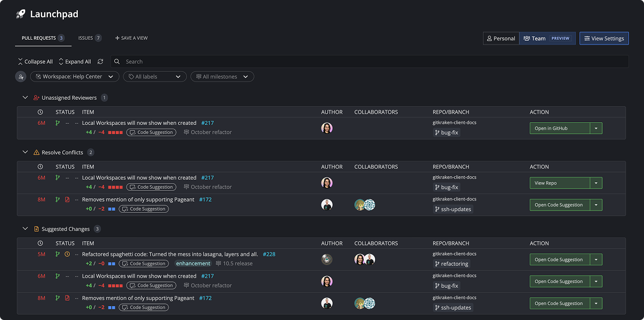Open action dropdown arrow on #172 in Resolve Conflicts
This screenshot has height=320, width=644.
596,205
